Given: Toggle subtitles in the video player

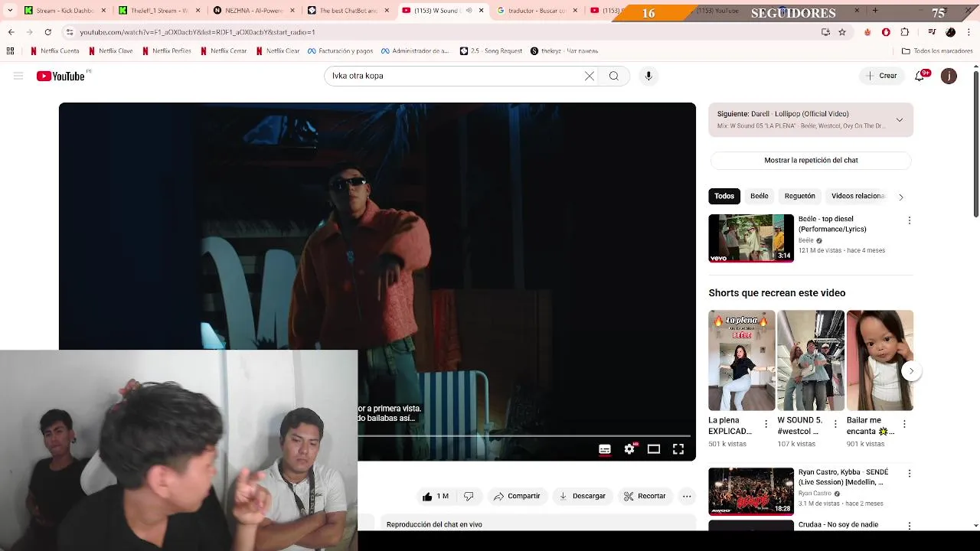Looking at the screenshot, I should point(605,449).
